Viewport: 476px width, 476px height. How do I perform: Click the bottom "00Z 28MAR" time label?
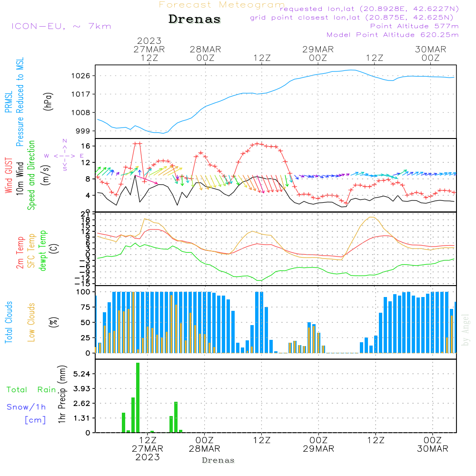click(204, 445)
